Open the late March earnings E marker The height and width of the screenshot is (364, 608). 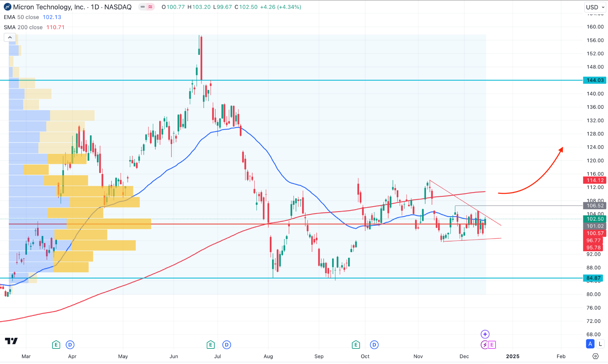[56, 345]
